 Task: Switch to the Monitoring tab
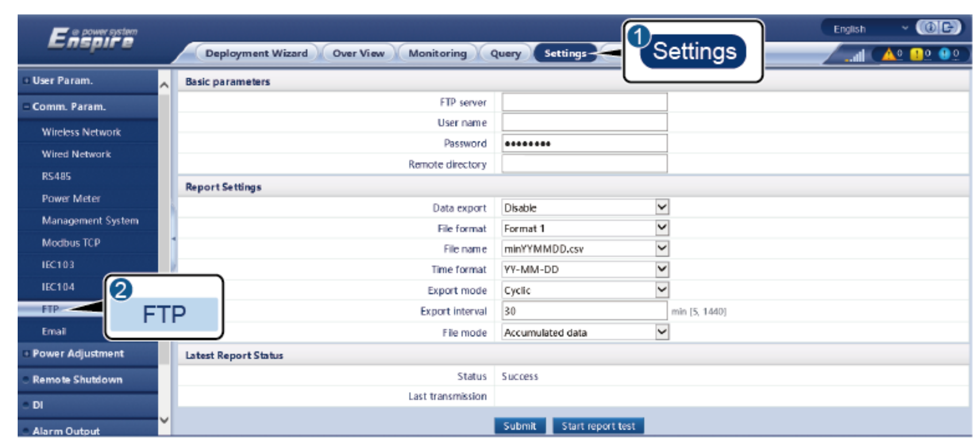437,53
